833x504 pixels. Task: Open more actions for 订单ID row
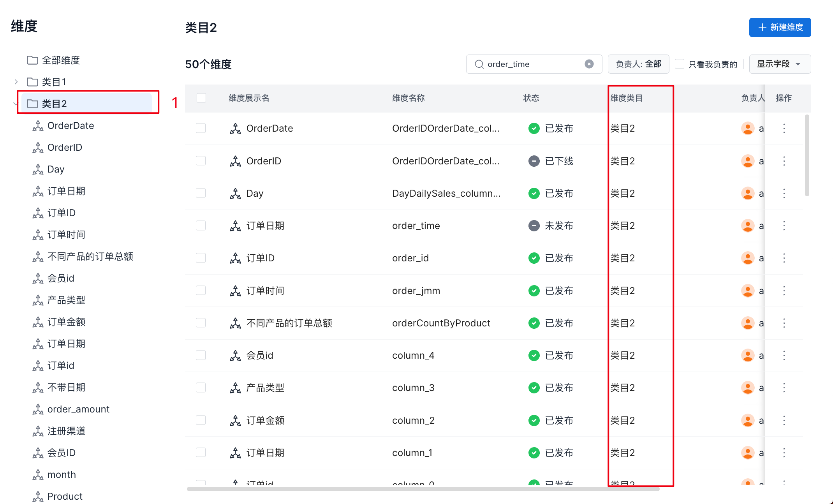click(784, 258)
